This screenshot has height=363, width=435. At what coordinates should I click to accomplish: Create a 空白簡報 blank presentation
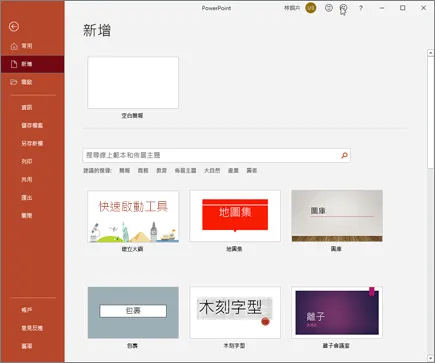[133, 82]
